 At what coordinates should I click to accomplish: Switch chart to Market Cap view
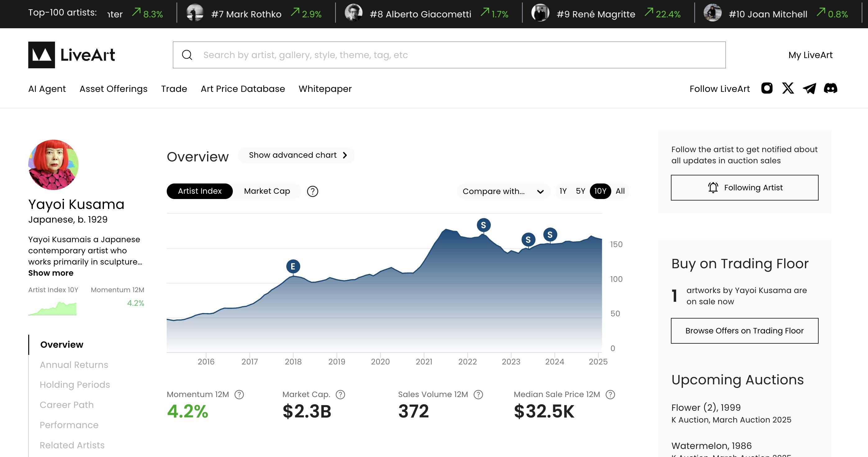[x=267, y=192]
